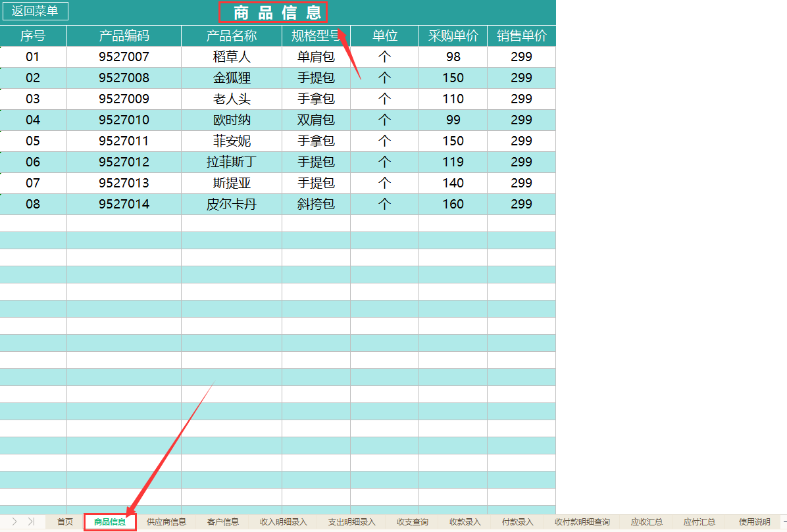This screenshot has width=787, height=532.
Task: Open the 付款录入 sheet tab
Action: click(517, 521)
